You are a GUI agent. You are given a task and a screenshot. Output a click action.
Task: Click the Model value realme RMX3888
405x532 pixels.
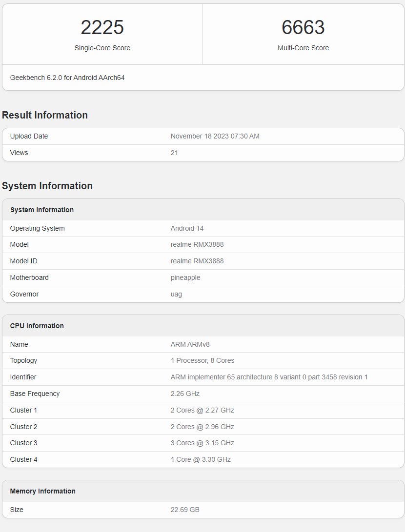tap(197, 245)
